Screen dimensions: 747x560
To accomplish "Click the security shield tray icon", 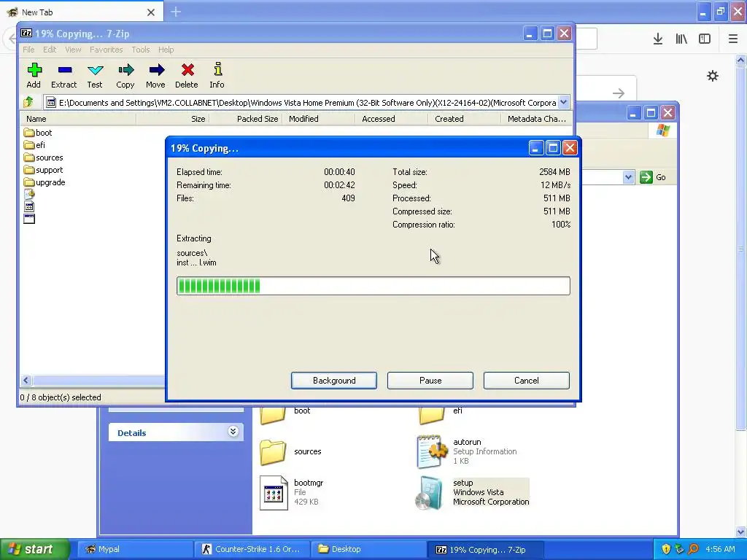I will (666, 549).
